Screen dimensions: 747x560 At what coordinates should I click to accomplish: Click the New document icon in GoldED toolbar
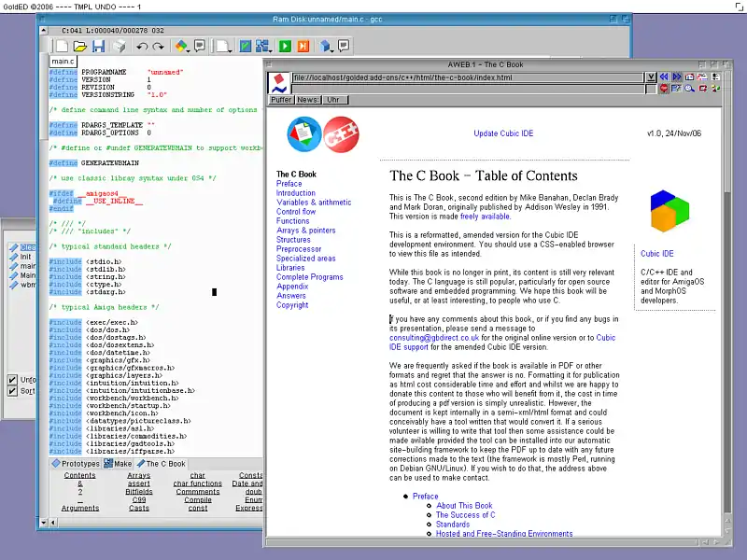click(61, 46)
